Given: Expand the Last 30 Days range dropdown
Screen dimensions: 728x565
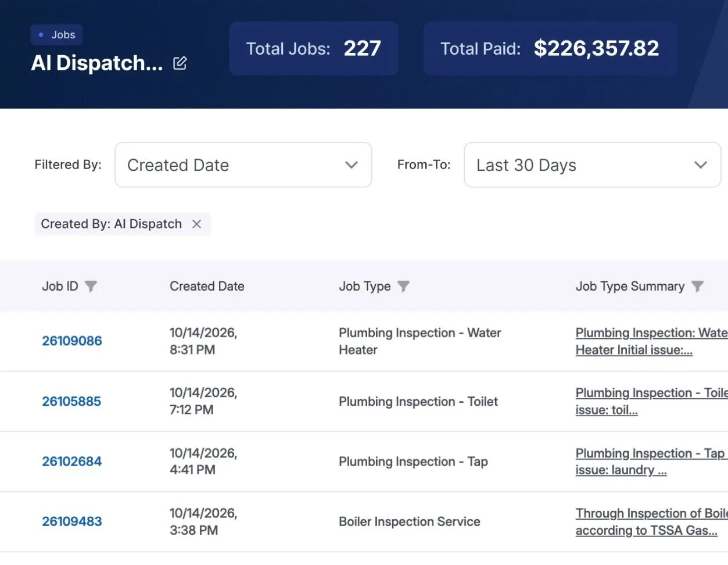Looking at the screenshot, I should coord(592,165).
